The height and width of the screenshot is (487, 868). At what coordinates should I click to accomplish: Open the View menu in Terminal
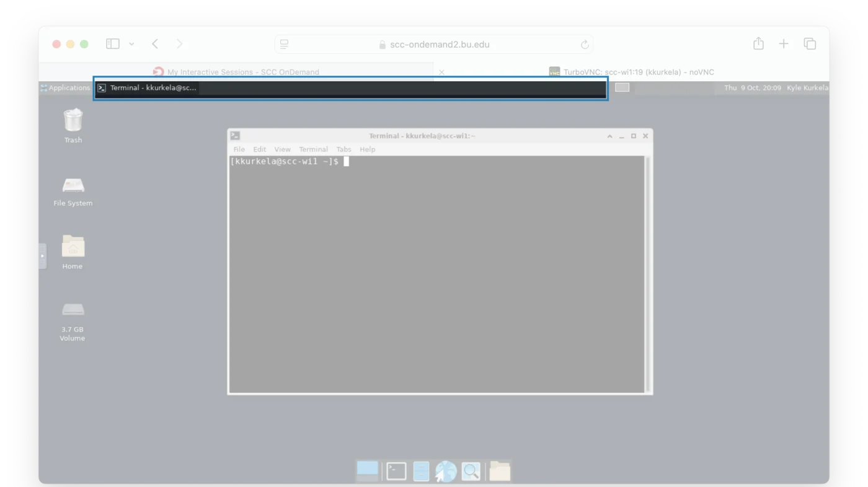[282, 149]
